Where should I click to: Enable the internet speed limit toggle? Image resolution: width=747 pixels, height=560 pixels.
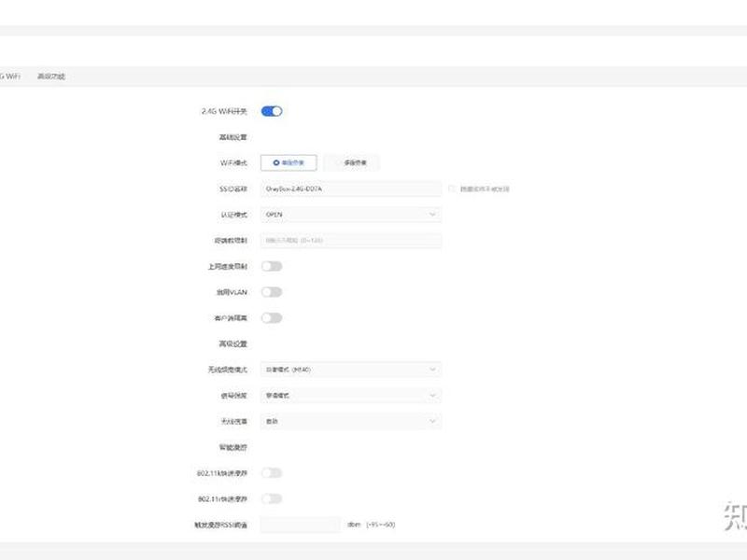(272, 266)
